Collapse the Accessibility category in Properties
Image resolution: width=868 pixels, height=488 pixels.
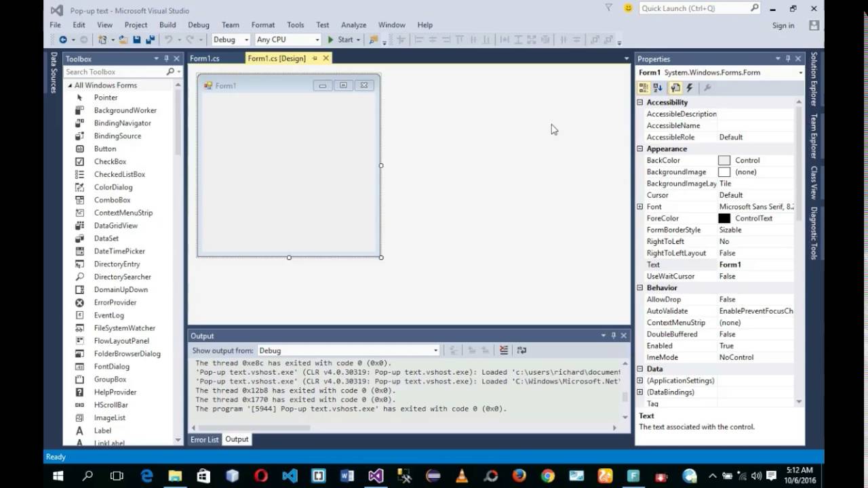[x=639, y=102]
